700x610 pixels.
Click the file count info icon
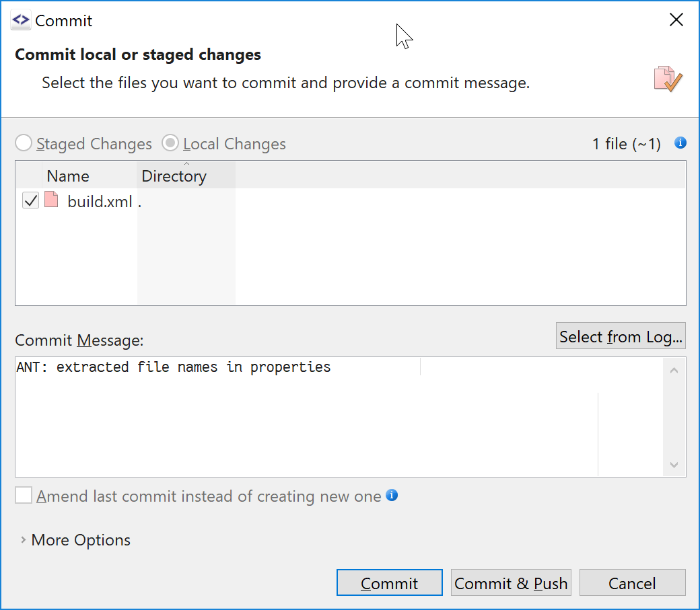(680, 143)
